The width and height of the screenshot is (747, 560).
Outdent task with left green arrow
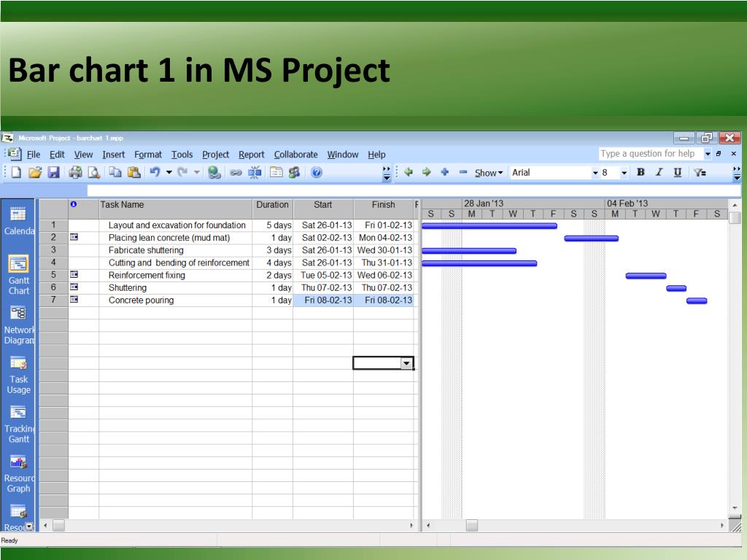click(409, 172)
